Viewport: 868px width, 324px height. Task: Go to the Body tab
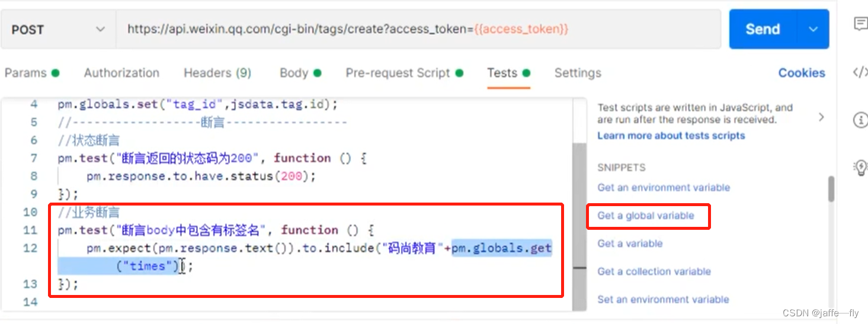(294, 73)
